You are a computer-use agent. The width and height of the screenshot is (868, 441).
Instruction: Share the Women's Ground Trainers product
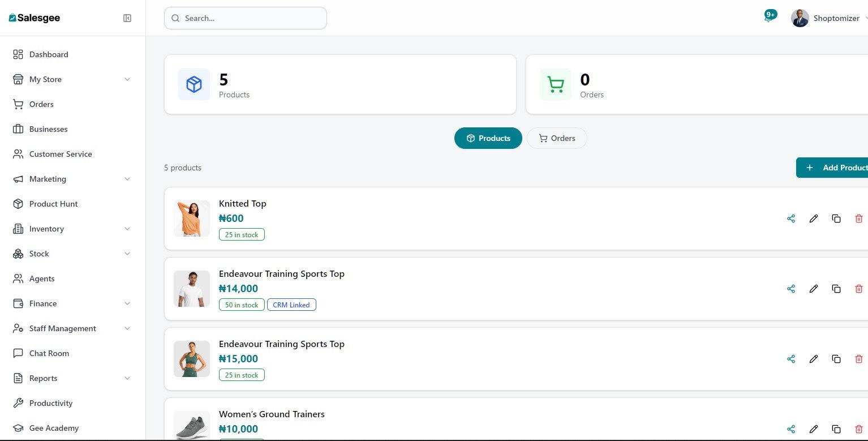[x=791, y=429]
